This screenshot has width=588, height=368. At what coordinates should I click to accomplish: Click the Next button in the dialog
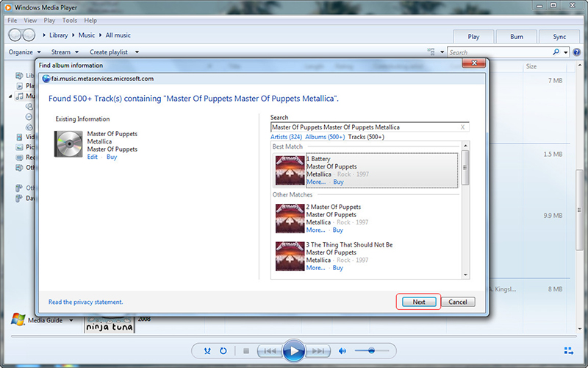click(x=419, y=302)
